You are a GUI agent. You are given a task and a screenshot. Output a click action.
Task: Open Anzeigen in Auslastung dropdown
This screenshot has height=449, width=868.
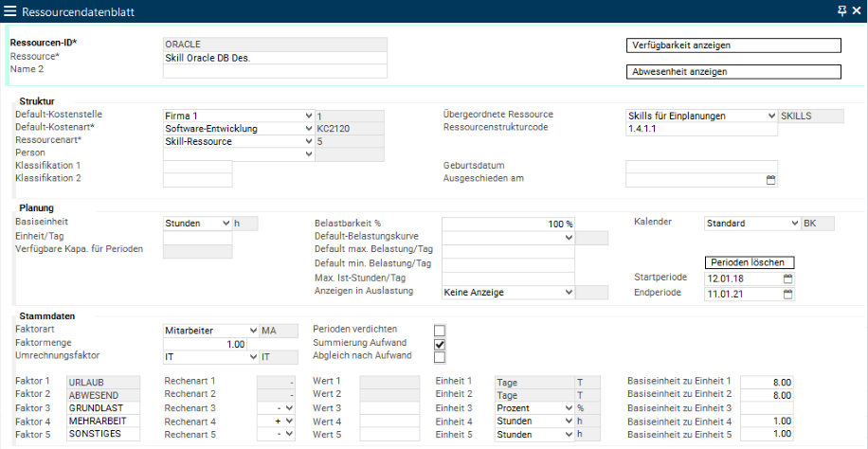pyautogui.click(x=569, y=293)
